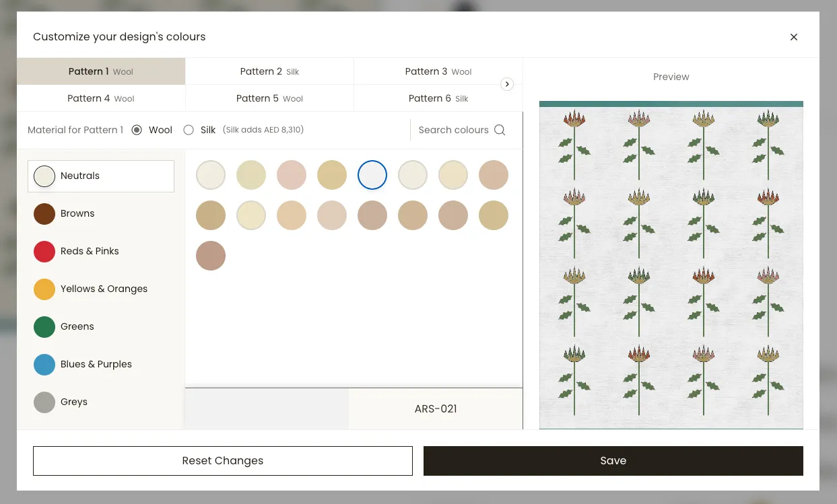Screen dimensions: 837x504
Task: Select the Wool material radio button
Action: click(x=137, y=130)
